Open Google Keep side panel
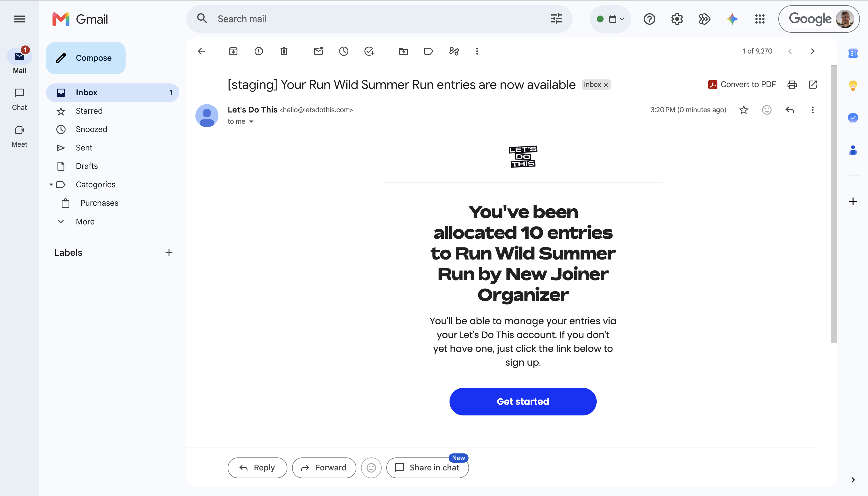Viewport: 868px width, 496px height. pyautogui.click(x=853, y=85)
